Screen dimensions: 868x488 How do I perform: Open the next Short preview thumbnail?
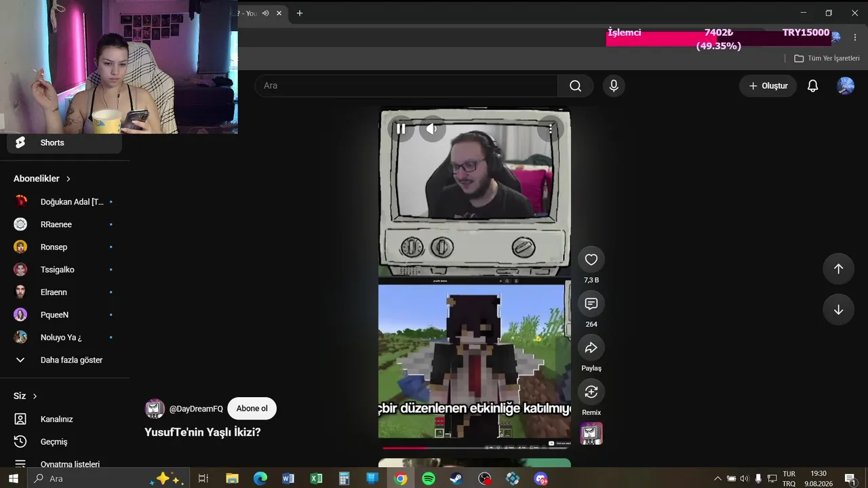(x=475, y=463)
